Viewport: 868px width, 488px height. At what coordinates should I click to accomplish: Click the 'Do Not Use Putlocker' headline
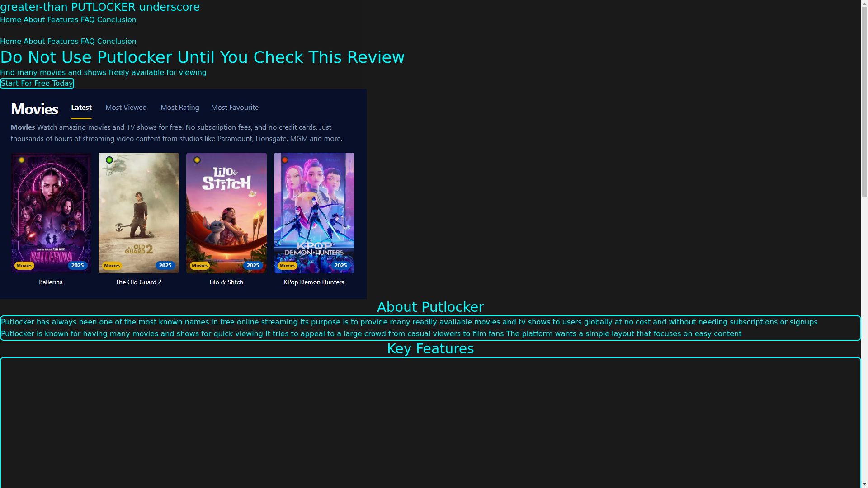203,57
